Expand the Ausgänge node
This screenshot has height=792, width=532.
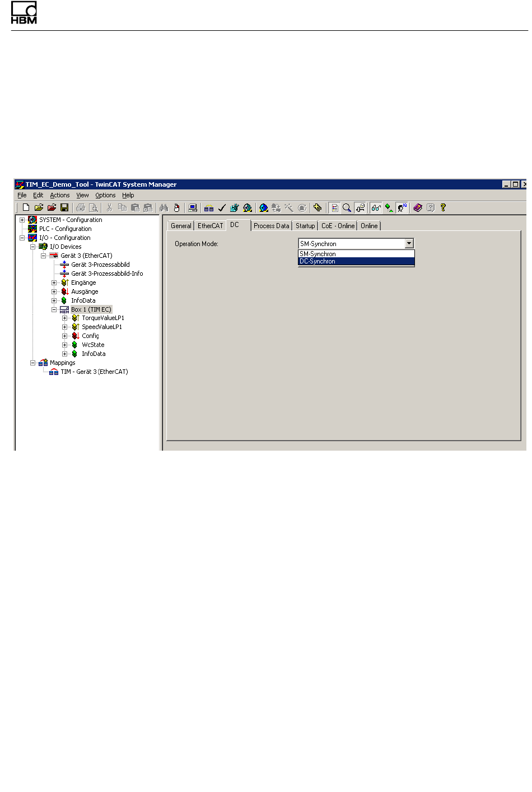click(54, 291)
